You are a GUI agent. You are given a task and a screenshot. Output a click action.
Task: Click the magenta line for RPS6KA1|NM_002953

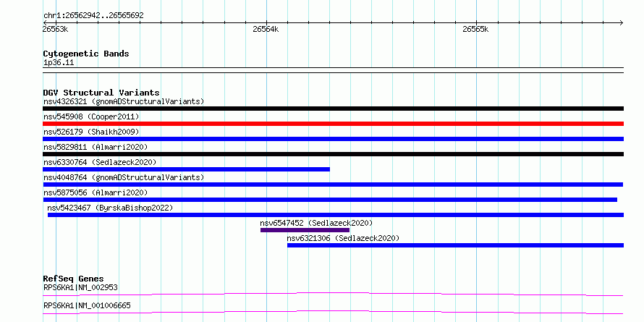click(333, 294)
